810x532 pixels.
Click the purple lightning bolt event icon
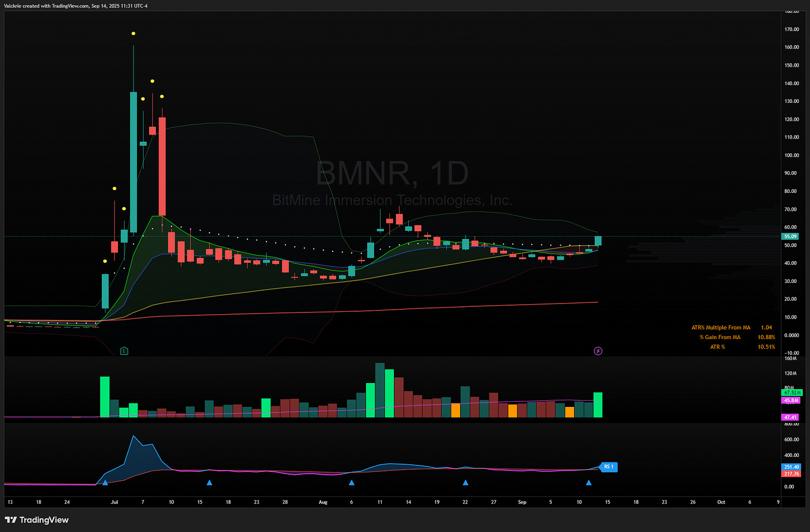598,351
